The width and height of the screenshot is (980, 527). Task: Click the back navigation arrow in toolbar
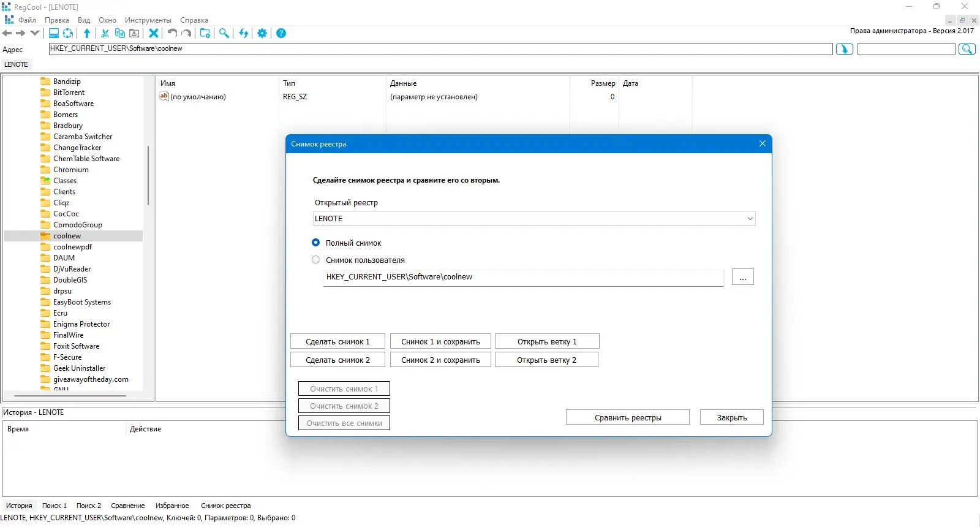pos(7,33)
